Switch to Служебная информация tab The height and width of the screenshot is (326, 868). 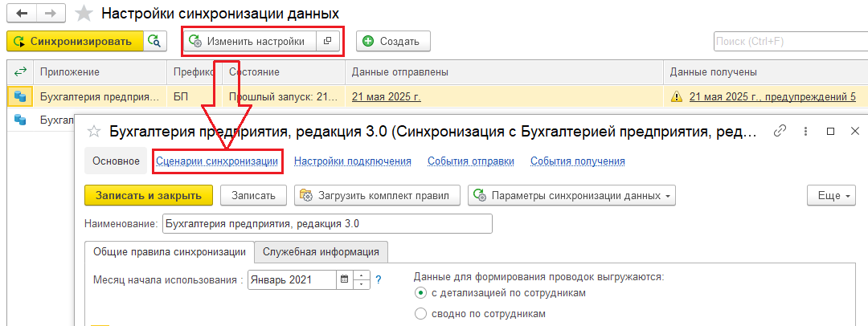(321, 252)
